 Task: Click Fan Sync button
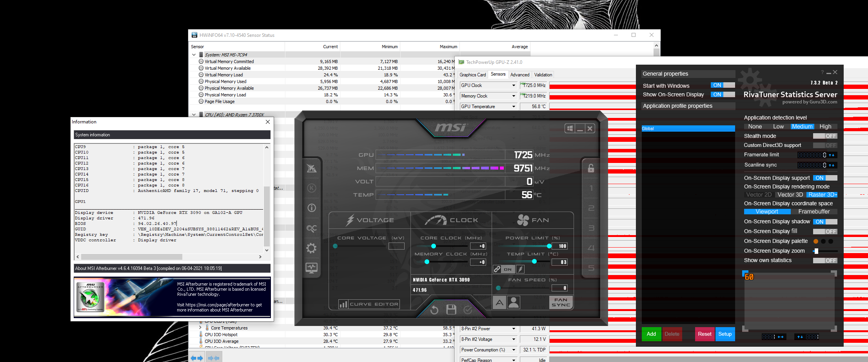coord(561,302)
